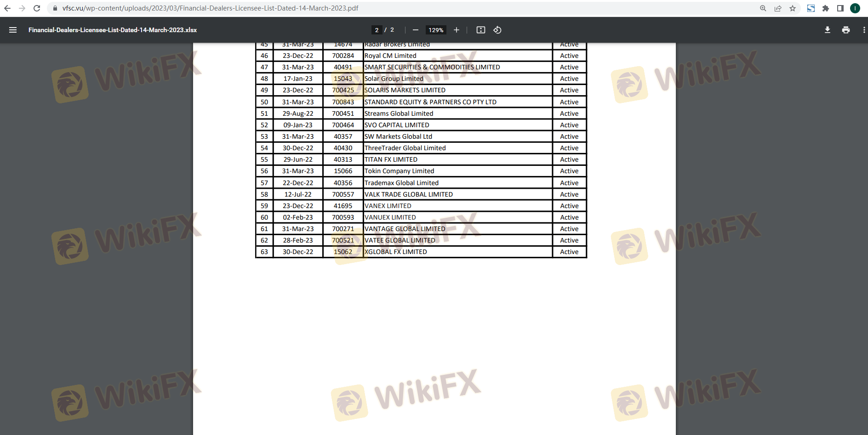The height and width of the screenshot is (435, 868).
Task: Click the date 29-Aug-22
Action: 298,113
